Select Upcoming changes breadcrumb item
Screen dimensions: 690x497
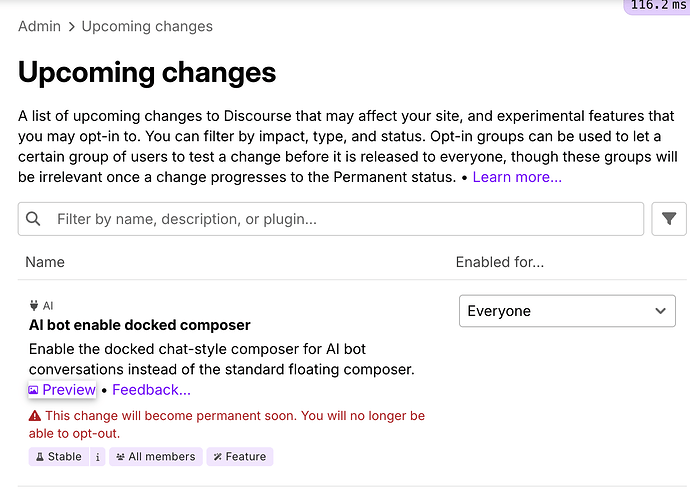tap(147, 26)
